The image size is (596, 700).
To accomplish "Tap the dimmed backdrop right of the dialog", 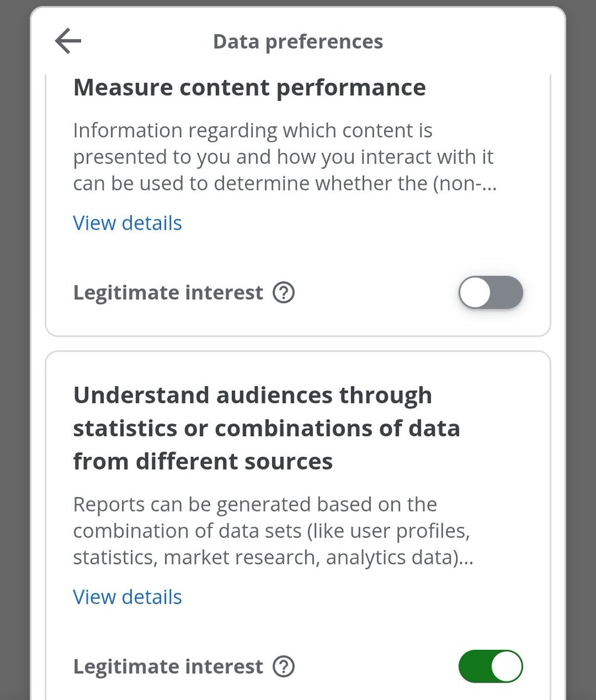I will pyautogui.click(x=581, y=350).
